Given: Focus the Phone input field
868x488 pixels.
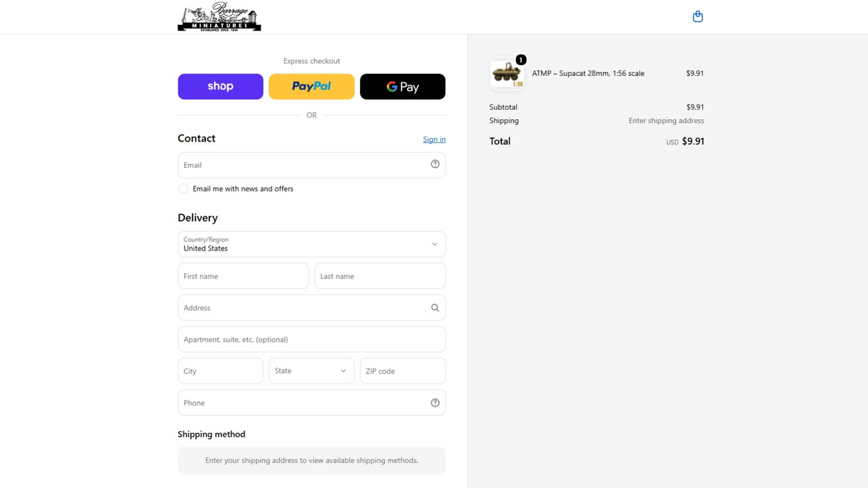Looking at the screenshot, I should tap(311, 403).
